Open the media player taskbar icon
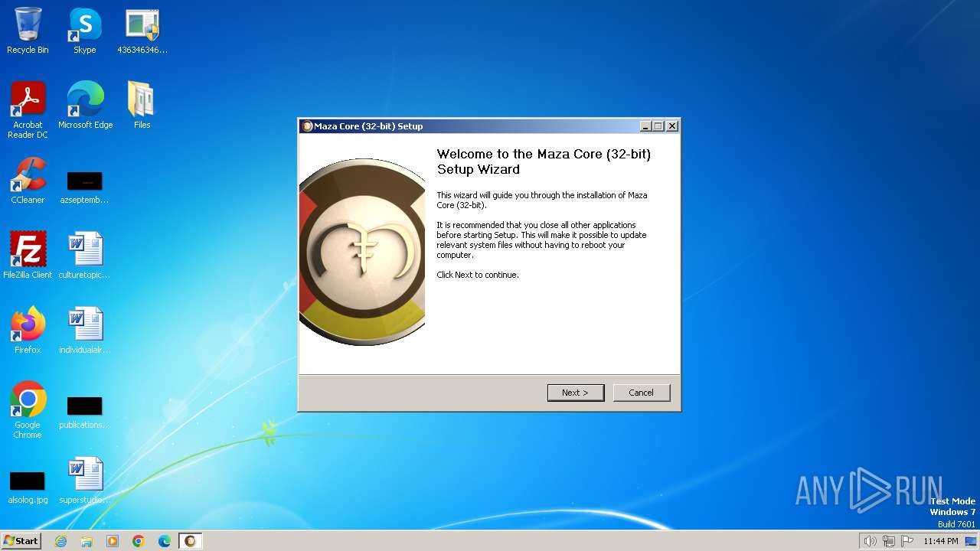The width and height of the screenshot is (980, 551). 113,541
